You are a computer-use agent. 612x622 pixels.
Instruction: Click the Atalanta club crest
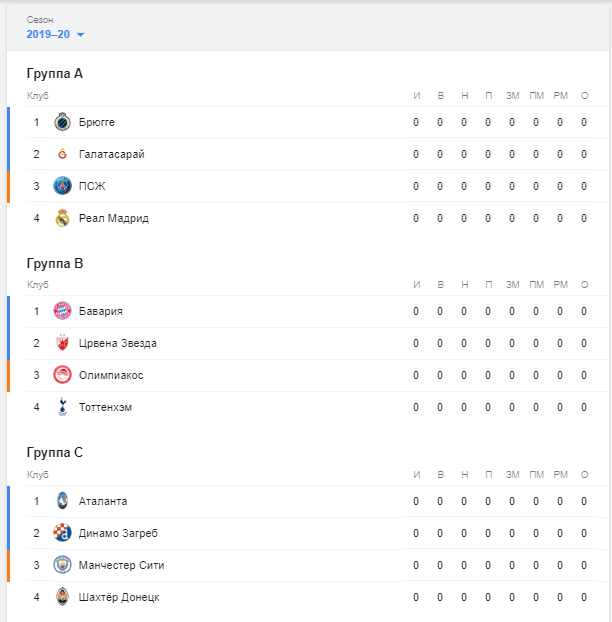(x=62, y=501)
